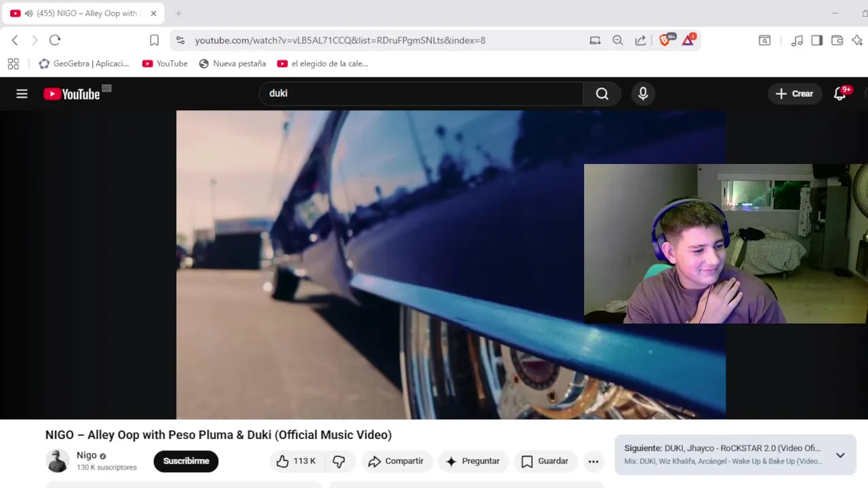Open GeoGebra bookmark
The width and height of the screenshot is (868, 488).
84,64
